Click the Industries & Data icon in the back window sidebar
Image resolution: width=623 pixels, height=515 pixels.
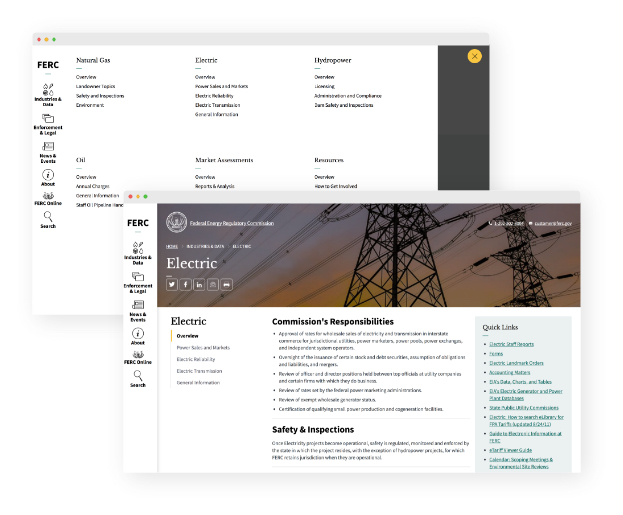(x=48, y=89)
